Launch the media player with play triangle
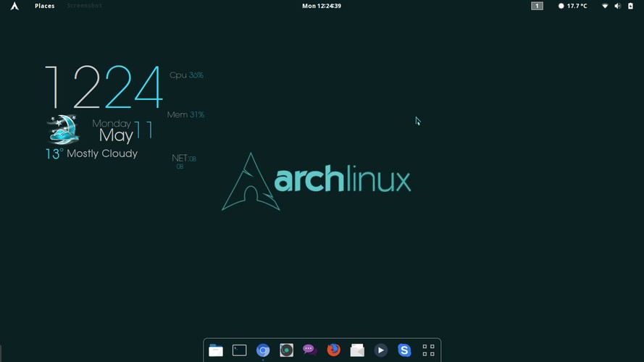Viewport: 644px width, 362px height. click(x=381, y=350)
